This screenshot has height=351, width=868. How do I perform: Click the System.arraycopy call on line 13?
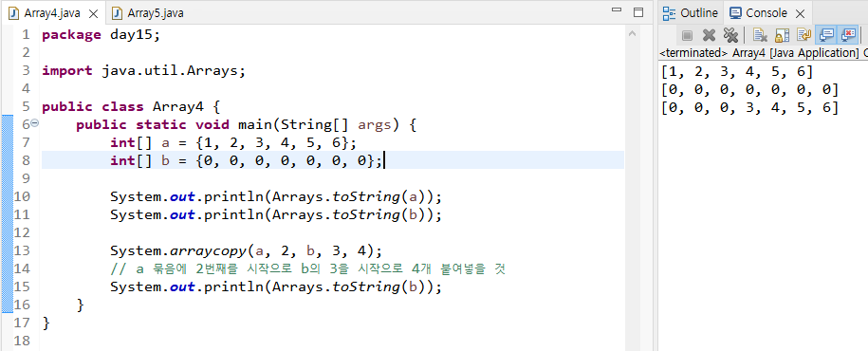pos(247,250)
